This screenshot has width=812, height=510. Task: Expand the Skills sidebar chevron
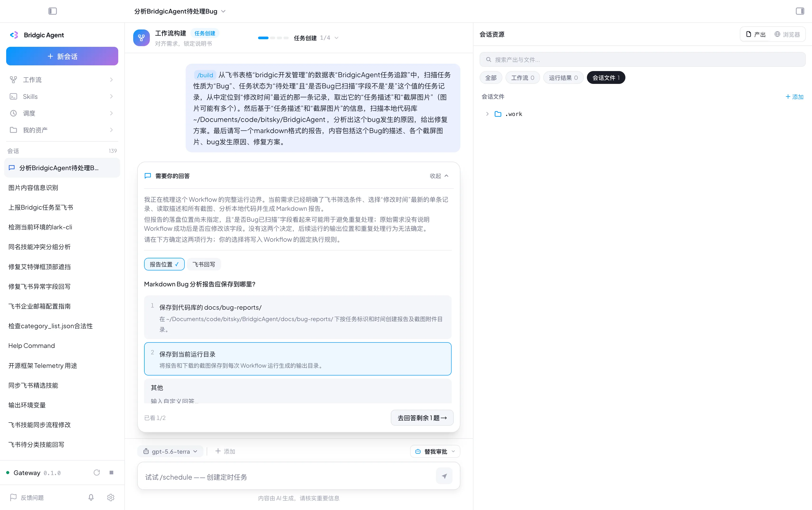point(112,96)
